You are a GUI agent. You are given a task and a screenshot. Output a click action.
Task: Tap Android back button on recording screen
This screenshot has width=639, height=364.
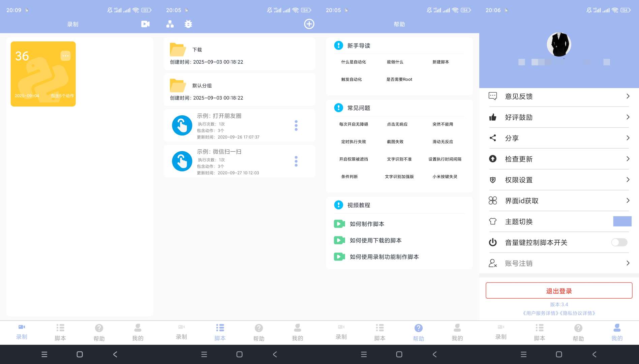115,354
